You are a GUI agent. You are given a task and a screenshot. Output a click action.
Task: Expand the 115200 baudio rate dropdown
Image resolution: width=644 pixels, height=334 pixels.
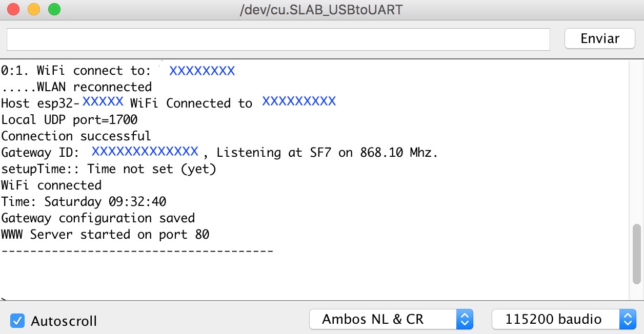(563, 320)
